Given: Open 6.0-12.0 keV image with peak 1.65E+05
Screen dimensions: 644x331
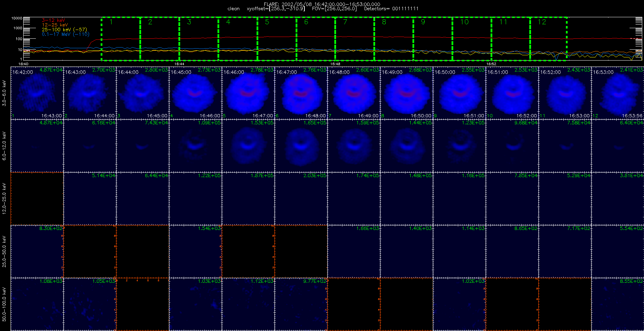Looking at the screenshot, I should pyautogui.click(x=301, y=146).
